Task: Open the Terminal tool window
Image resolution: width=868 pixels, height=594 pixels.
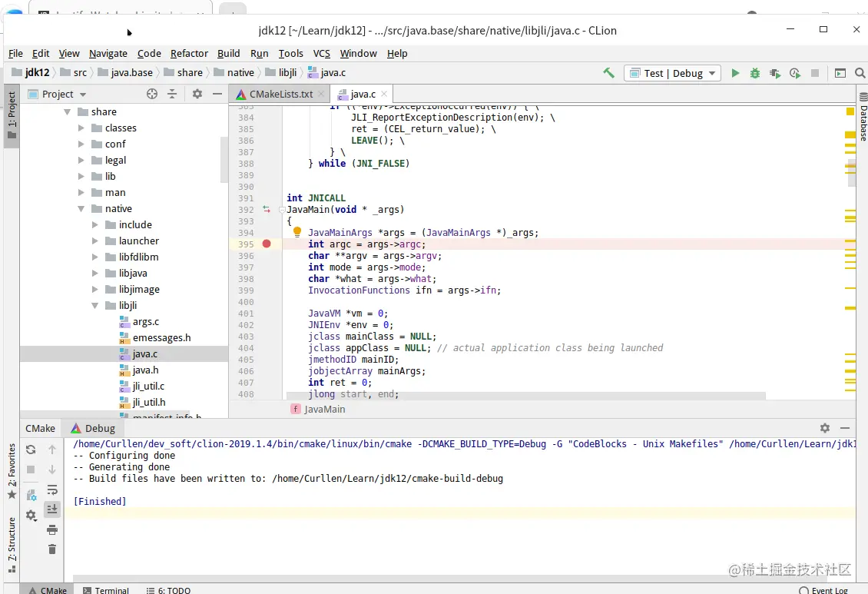Action: [x=106, y=590]
